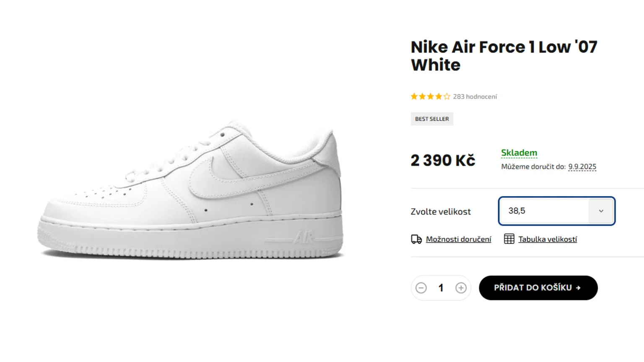Click the size table grid icon
This screenshot has height=362, width=644.
tap(509, 239)
